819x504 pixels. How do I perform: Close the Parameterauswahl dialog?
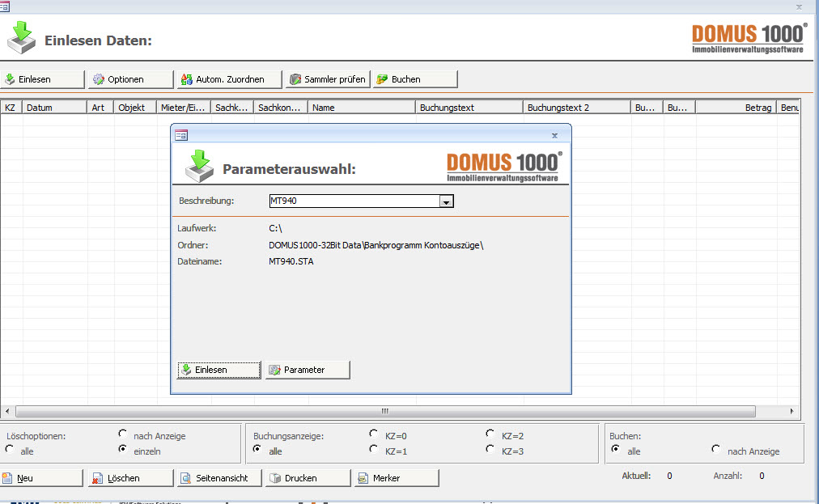(554, 136)
